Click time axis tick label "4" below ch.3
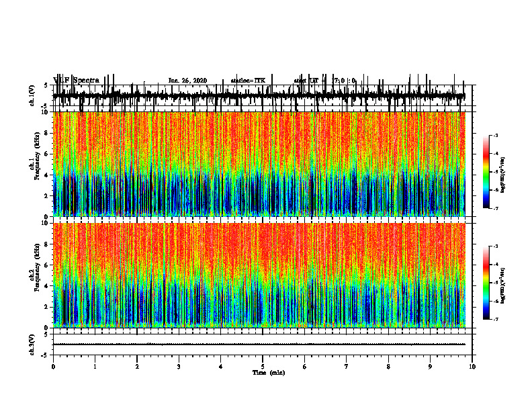532x411 pixels. click(x=221, y=367)
